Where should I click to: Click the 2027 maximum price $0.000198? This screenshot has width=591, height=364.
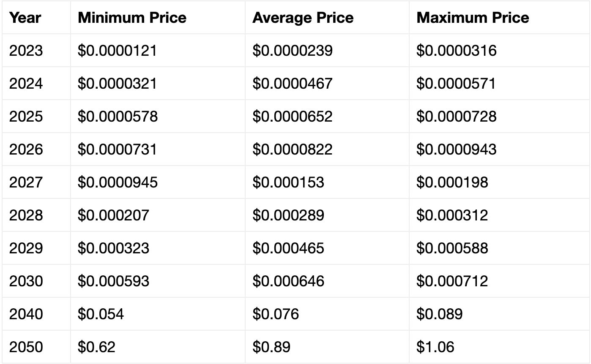(x=452, y=182)
